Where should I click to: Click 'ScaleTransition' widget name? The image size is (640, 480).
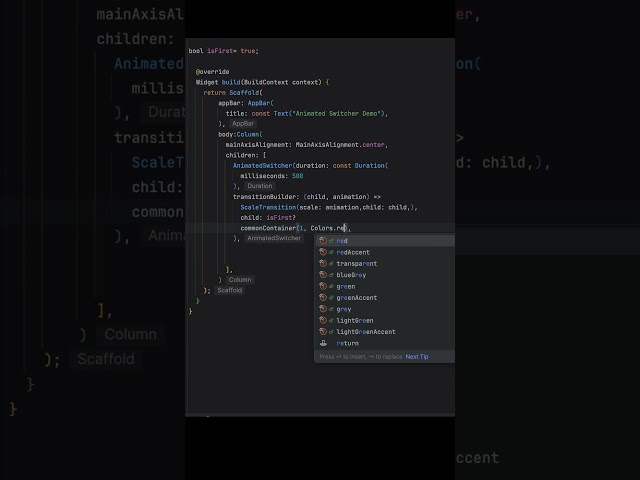268,207
